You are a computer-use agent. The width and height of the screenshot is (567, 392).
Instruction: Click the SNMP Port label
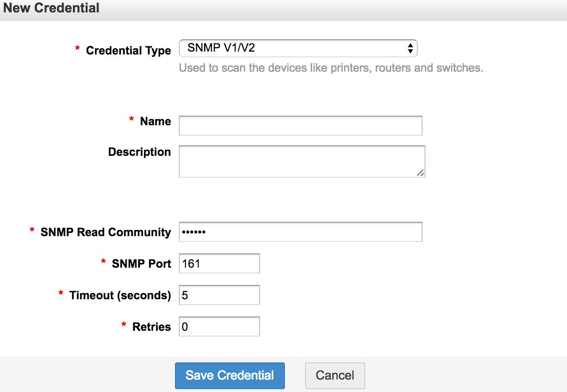tap(142, 263)
